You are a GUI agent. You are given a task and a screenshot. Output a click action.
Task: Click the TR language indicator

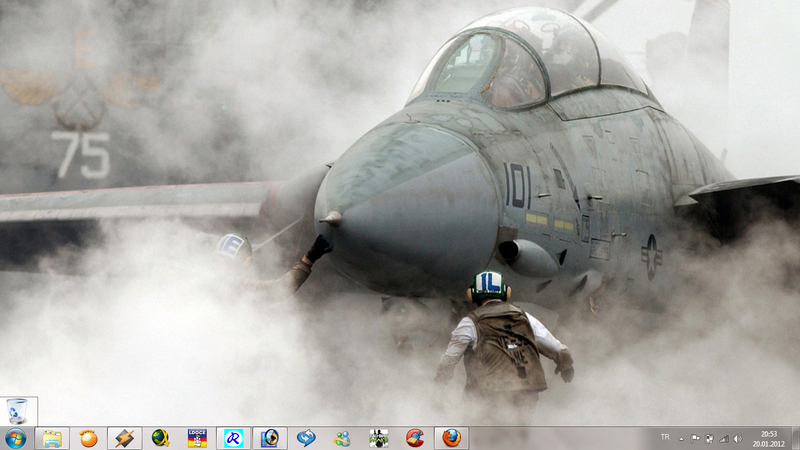665,437
